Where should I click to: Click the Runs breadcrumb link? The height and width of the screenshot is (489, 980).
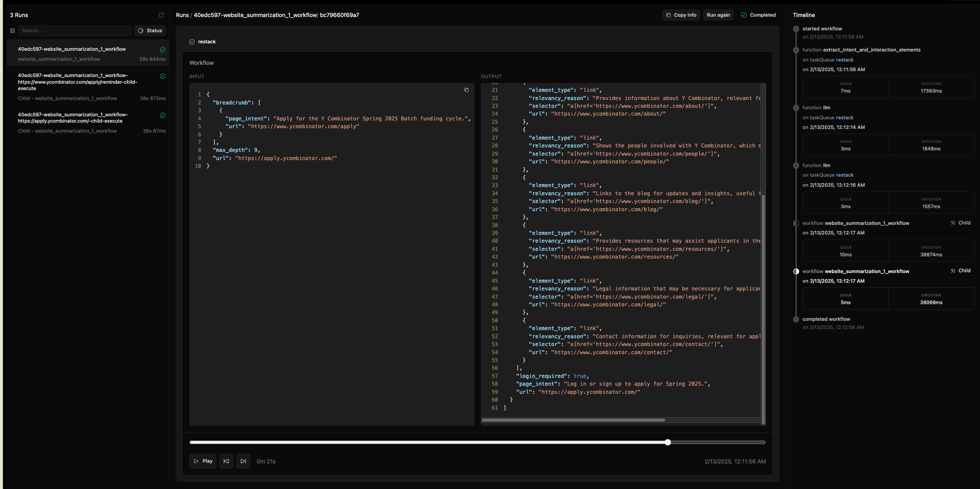point(182,15)
